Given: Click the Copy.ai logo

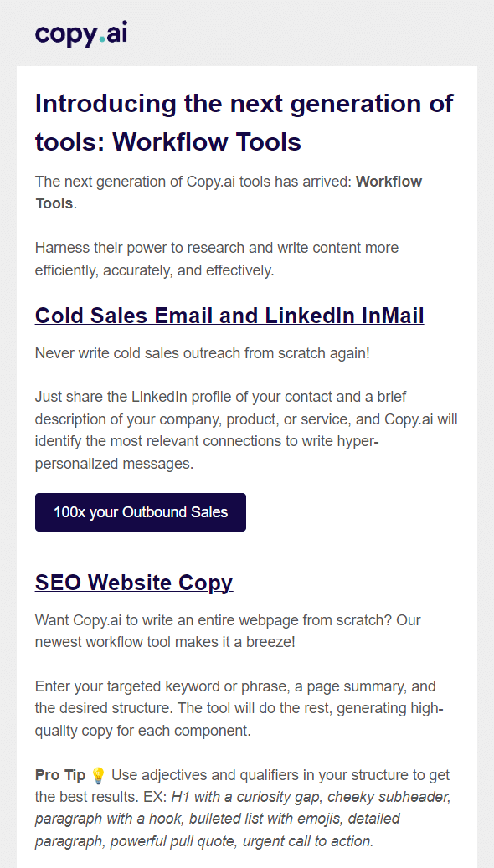Looking at the screenshot, I should [81, 33].
